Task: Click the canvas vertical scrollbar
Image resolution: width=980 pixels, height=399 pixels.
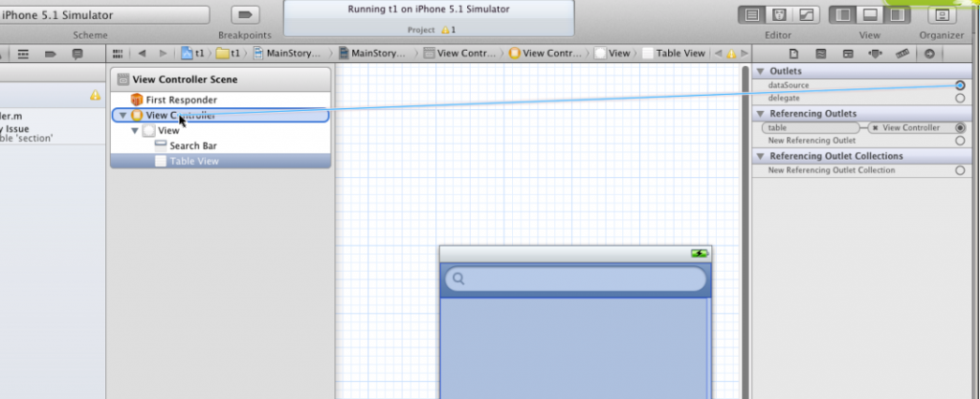Action: (745, 231)
